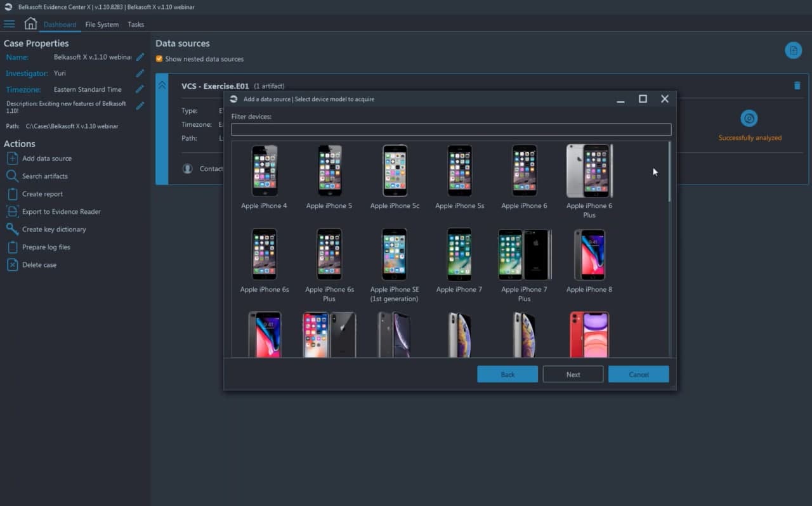Click the Back button in dialog

pyautogui.click(x=507, y=374)
